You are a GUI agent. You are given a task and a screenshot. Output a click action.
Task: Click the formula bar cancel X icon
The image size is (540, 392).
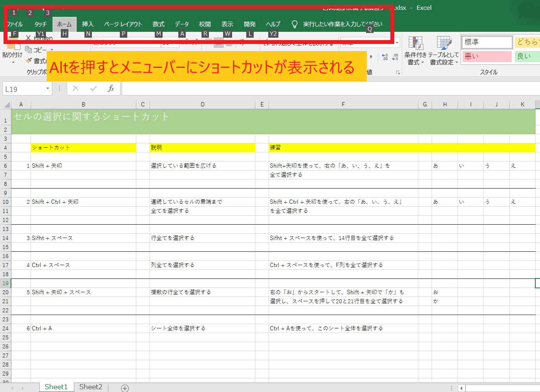[75, 88]
